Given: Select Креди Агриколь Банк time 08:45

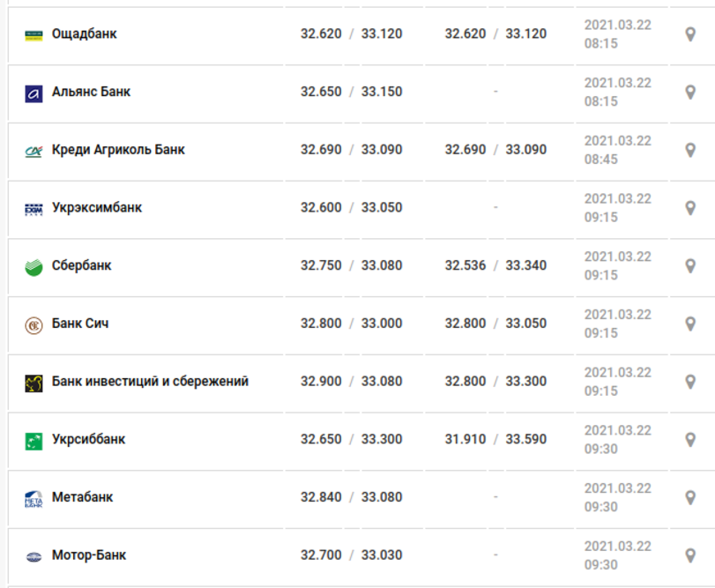Looking at the screenshot, I should pos(601,159).
